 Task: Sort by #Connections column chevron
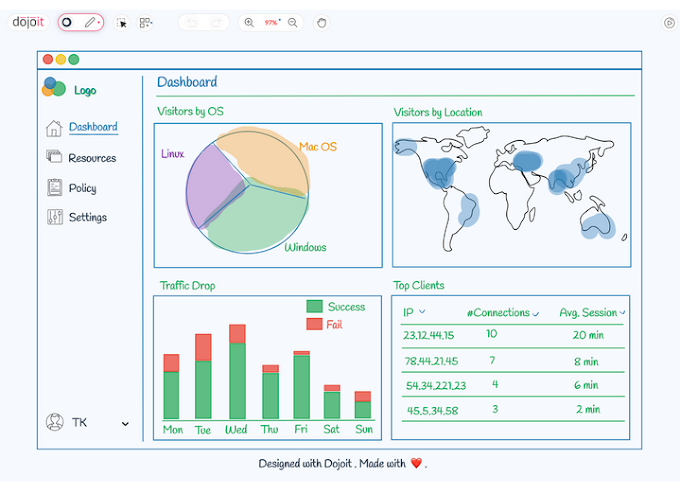(x=536, y=313)
